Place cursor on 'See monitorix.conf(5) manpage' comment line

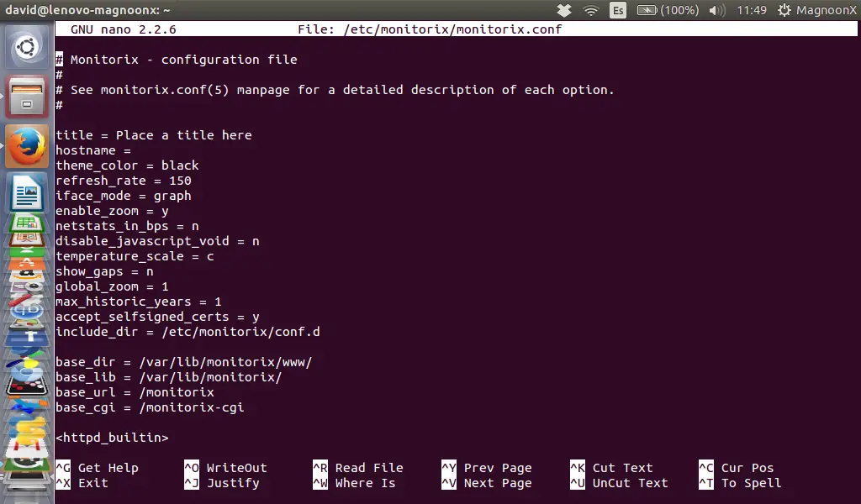tap(335, 89)
